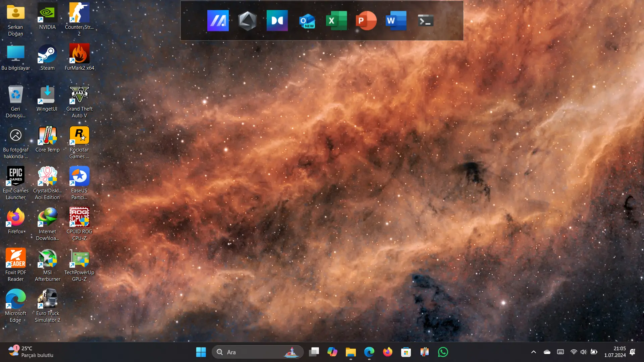Select the Grand Theft Auto V icon
644x362 pixels.
tap(79, 102)
